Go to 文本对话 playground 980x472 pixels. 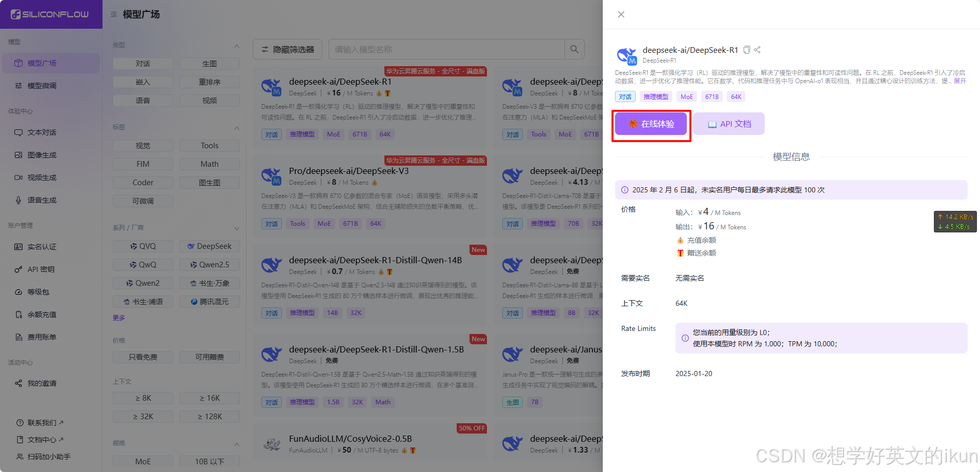click(51, 132)
